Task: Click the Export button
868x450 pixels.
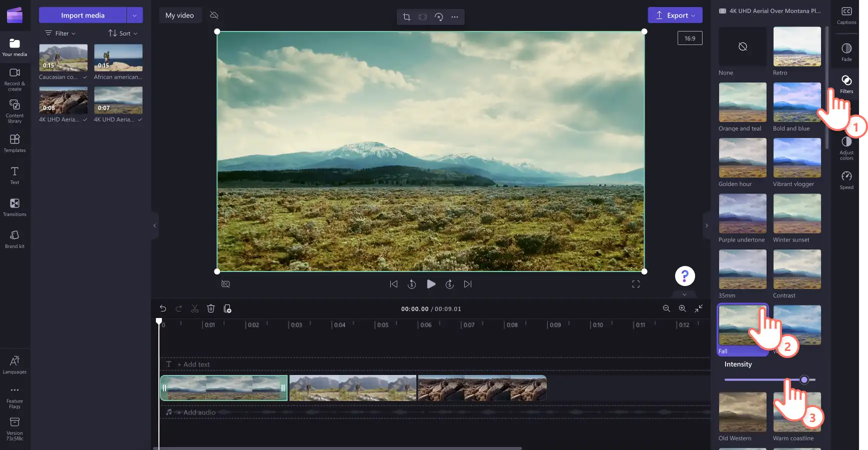Action: [x=675, y=15]
